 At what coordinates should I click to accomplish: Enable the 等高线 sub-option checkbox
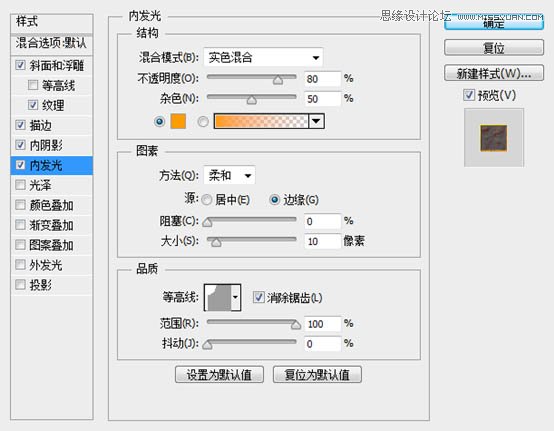tap(33, 85)
